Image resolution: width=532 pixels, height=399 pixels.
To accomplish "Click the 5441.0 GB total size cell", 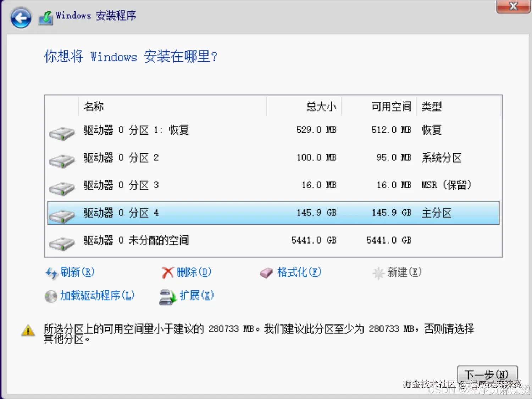I will (x=314, y=241).
